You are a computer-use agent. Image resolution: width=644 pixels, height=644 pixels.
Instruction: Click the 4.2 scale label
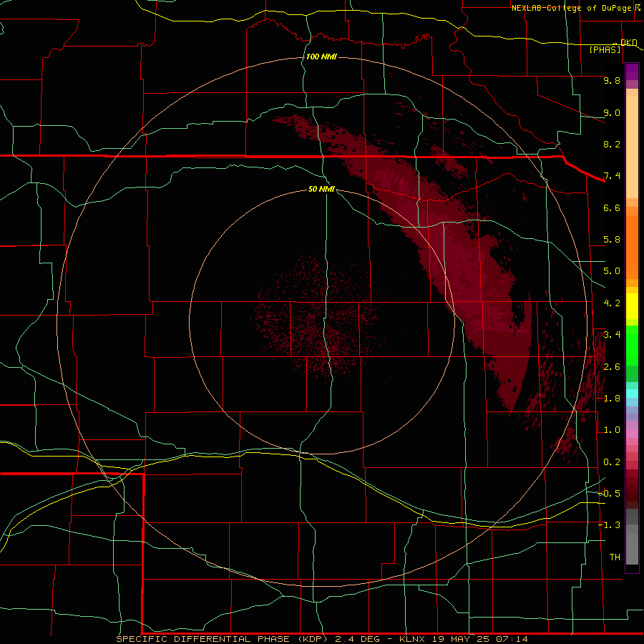(x=612, y=303)
